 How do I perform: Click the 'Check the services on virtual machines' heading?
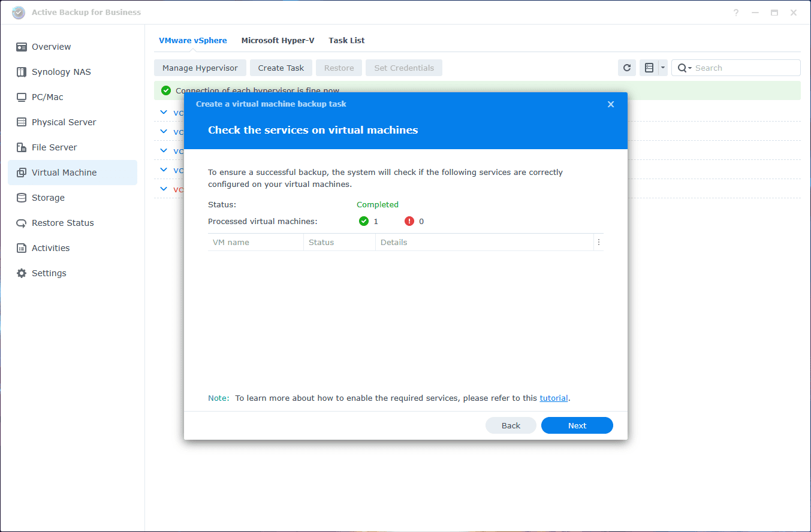click(x=313, y=130)
